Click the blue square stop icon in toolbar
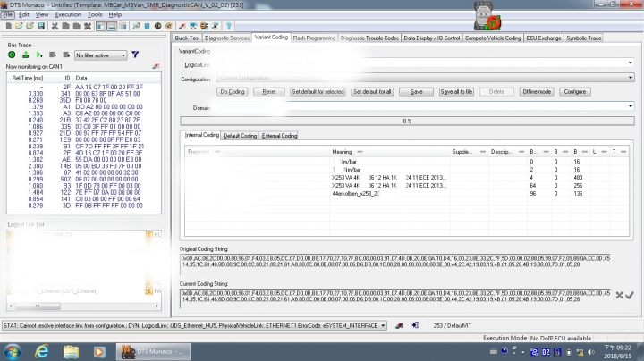The width and height of the screenshot is (644, 361). click(x=147, y=26)
